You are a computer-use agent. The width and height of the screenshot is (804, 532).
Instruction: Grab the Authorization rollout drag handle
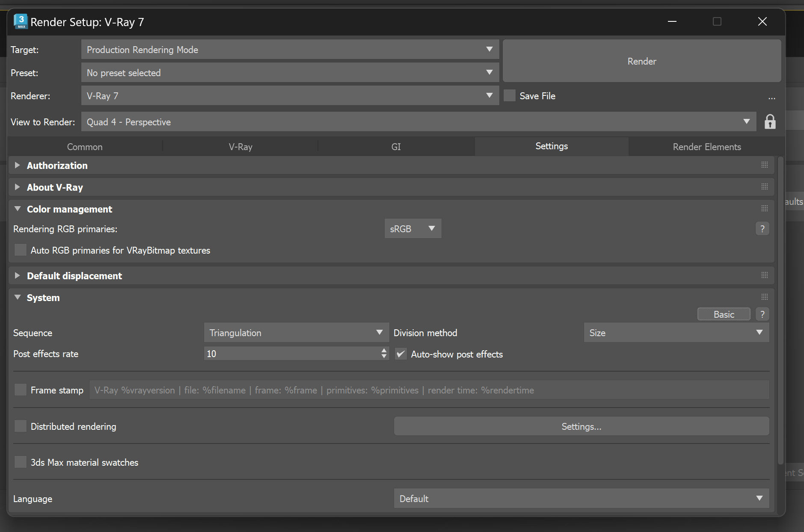765,165
